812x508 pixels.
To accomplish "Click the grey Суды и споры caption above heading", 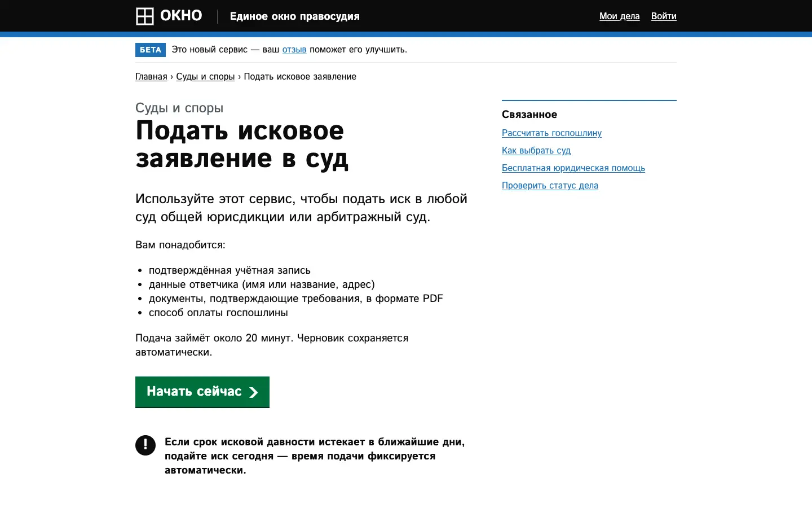I will 179,108.
